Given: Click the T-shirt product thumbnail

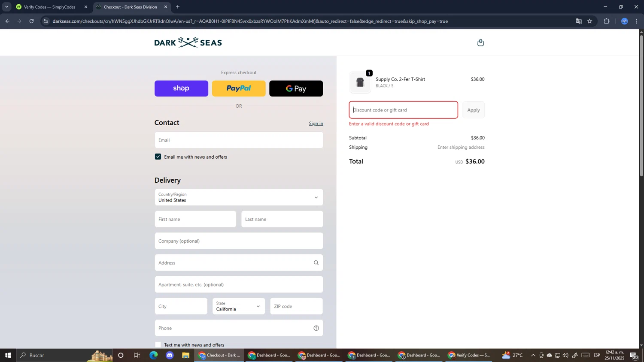Looking at the screenshot, I should click(x=360, y=82).
